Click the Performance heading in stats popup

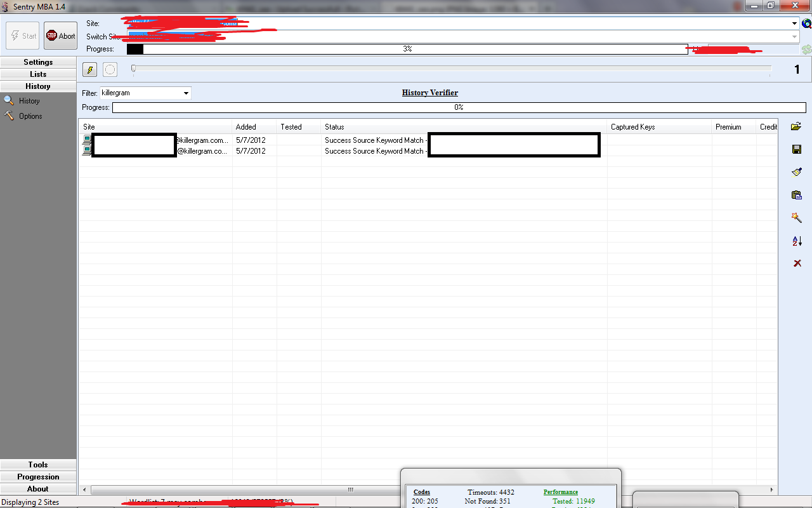point(561,492)
